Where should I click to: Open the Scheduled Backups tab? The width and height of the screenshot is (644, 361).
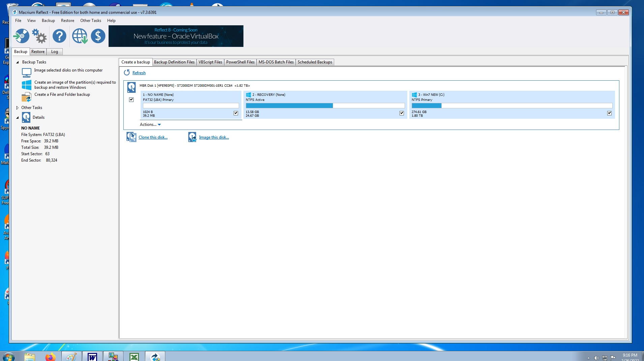[x=315, y=62]
